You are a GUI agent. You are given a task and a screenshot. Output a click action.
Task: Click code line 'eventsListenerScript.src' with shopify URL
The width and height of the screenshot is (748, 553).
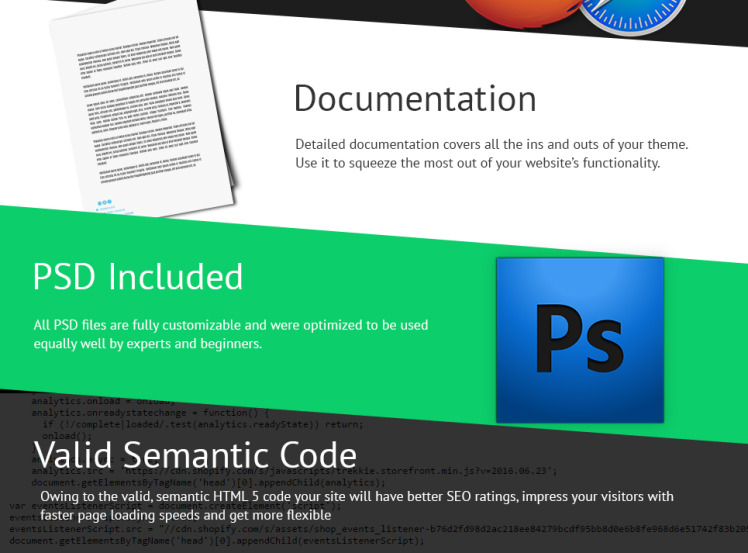[x=379, y=529]
